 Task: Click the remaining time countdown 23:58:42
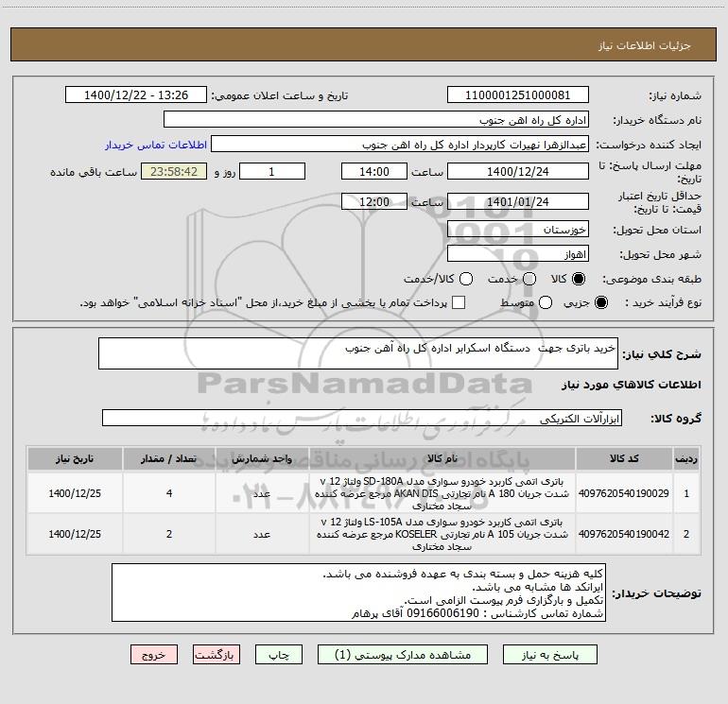click(x=174, y=171)
